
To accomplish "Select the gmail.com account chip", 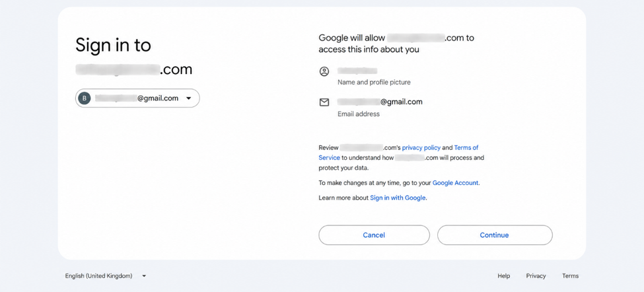I will [x=137, y=98].
